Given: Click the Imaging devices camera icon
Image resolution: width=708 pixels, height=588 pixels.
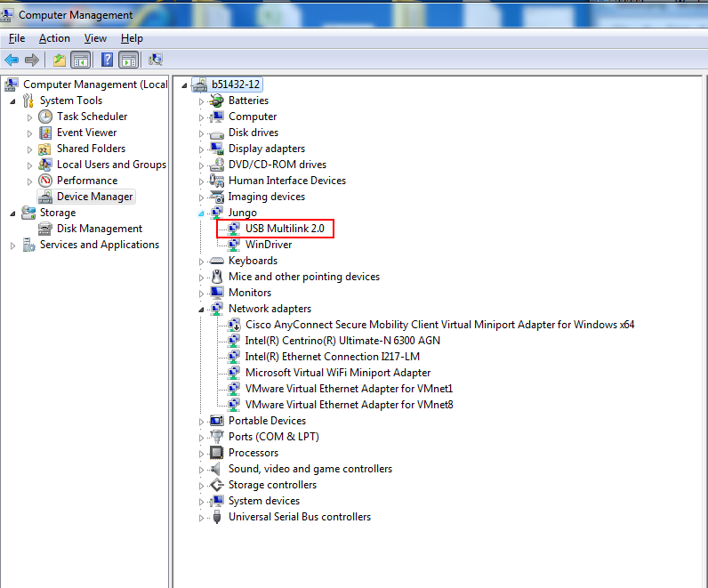Looking at the screenshot, I should coord(217,197).
